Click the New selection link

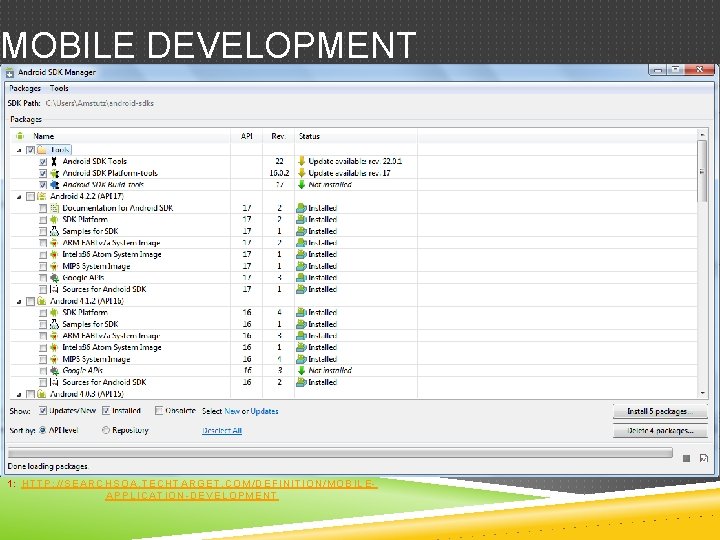[232, 411]
